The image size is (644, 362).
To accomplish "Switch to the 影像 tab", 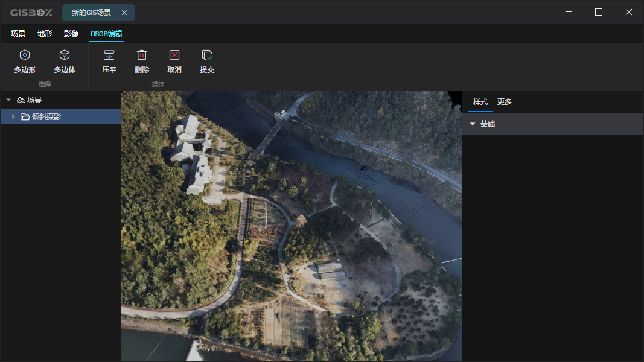I will [x=71, y=34].
